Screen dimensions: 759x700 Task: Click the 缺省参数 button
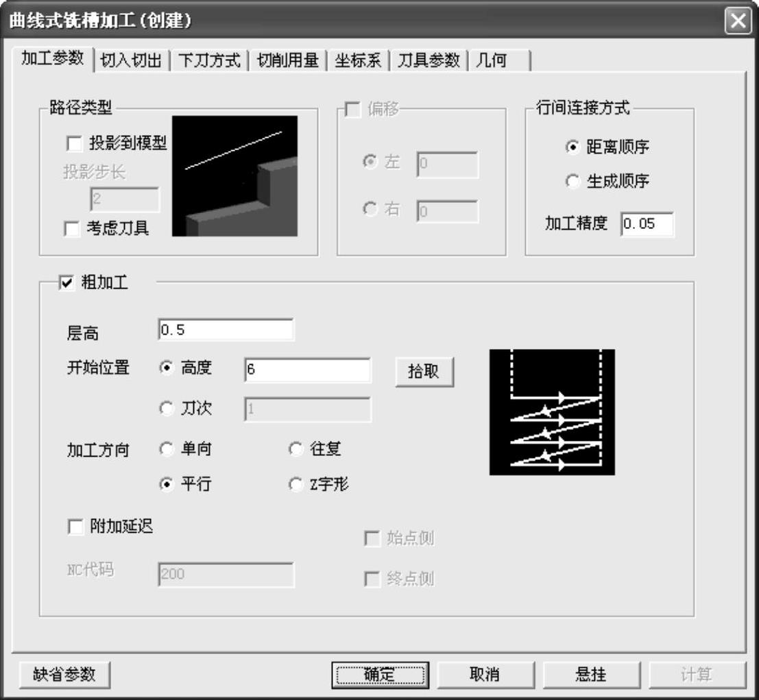pos(64,675)
